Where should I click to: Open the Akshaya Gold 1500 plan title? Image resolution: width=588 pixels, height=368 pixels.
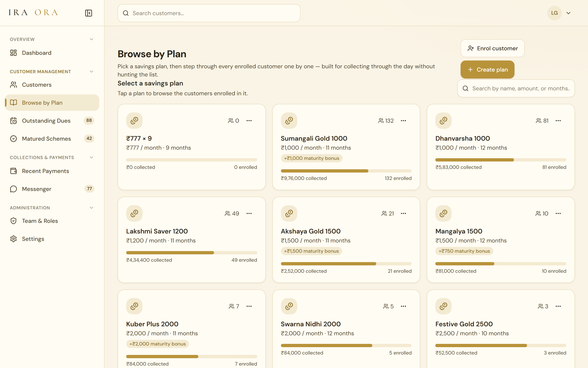point(311,231)
